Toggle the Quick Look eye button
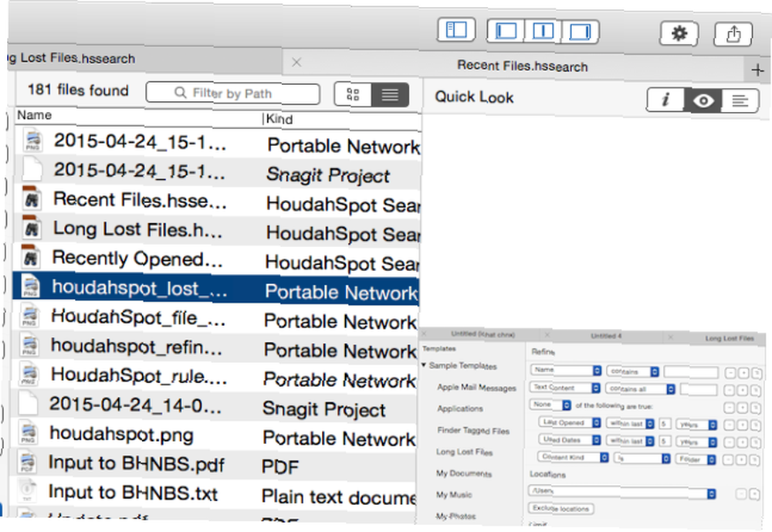 pos(703,101)
